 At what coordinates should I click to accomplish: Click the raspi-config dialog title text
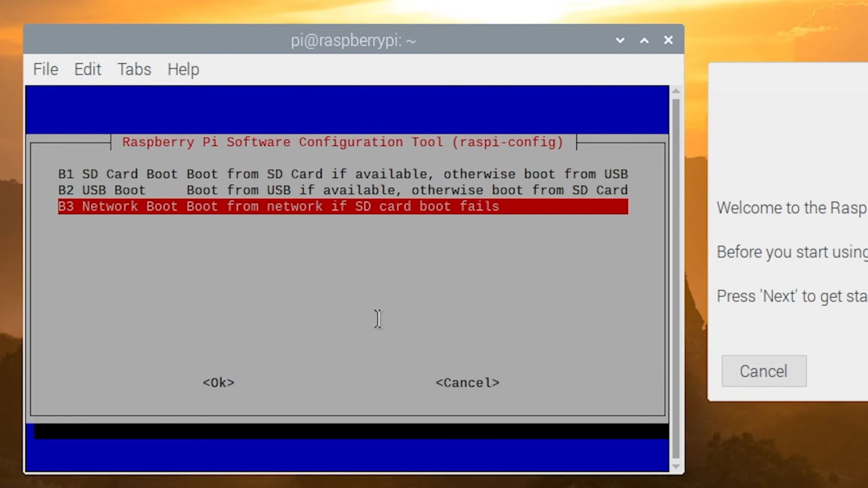coord(342,142)
